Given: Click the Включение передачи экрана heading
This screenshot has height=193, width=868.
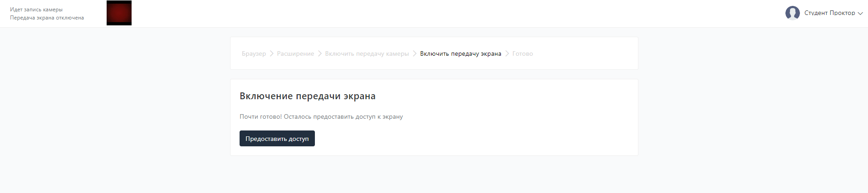Looking at the screenshot, I should coord(307,96).
